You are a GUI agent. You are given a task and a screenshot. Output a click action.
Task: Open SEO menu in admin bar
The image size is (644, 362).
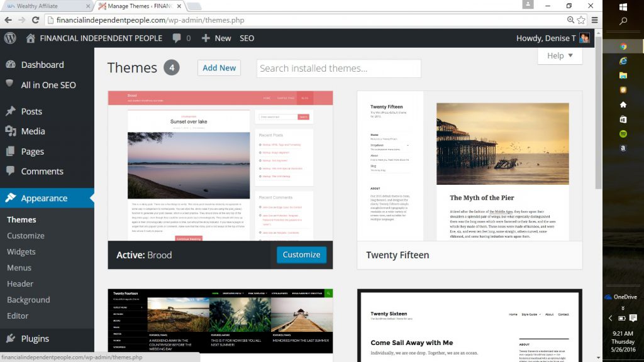pos(247,38)
